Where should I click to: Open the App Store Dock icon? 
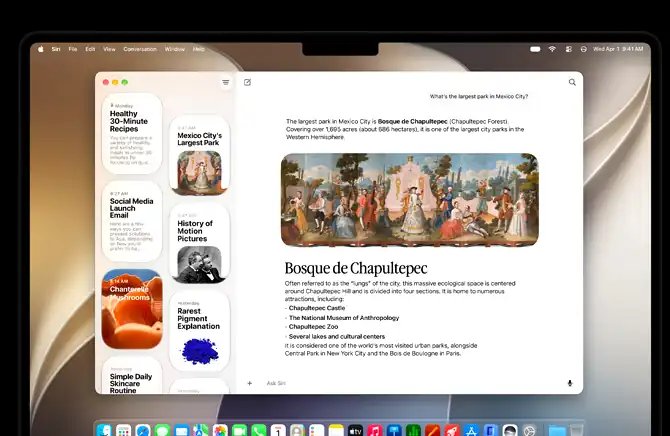[x=471, y=430]
